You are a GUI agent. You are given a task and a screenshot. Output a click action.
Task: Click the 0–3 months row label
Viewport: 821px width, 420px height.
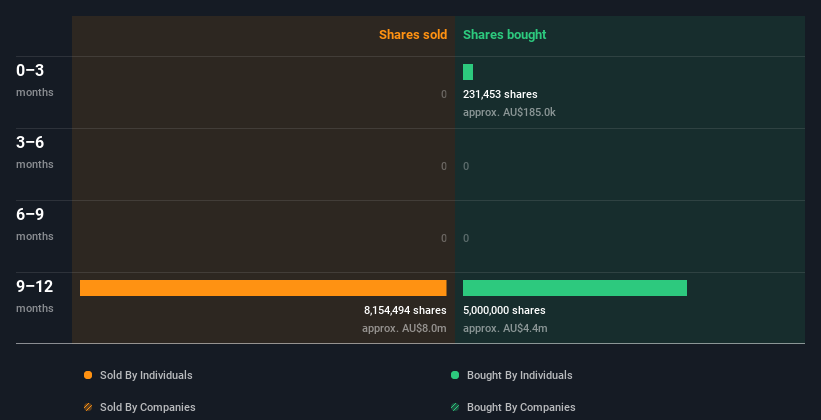pyautogui.click(x=35, y=80)
